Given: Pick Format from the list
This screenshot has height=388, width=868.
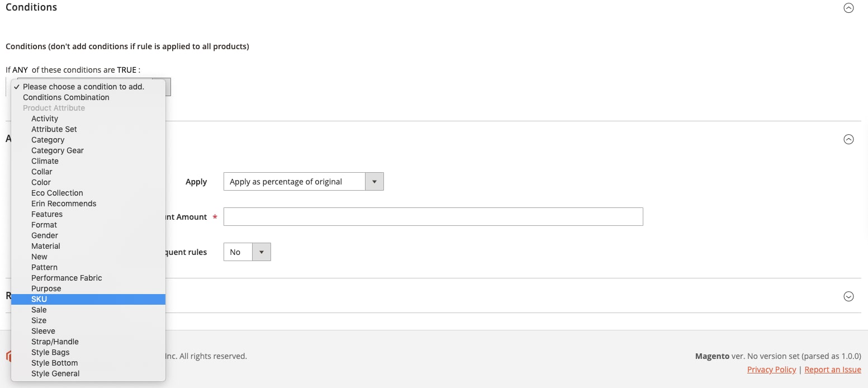Looking at the screenshot, I should [x=88, y=225].
